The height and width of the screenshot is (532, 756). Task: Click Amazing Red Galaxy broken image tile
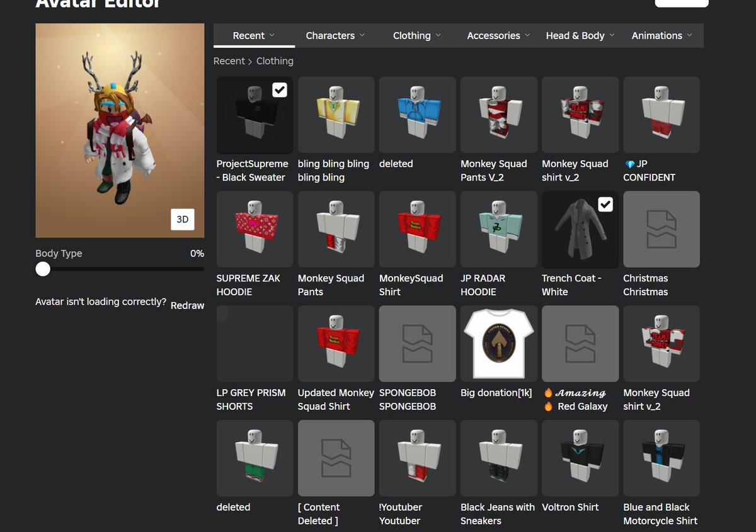(x=580, y=344)
